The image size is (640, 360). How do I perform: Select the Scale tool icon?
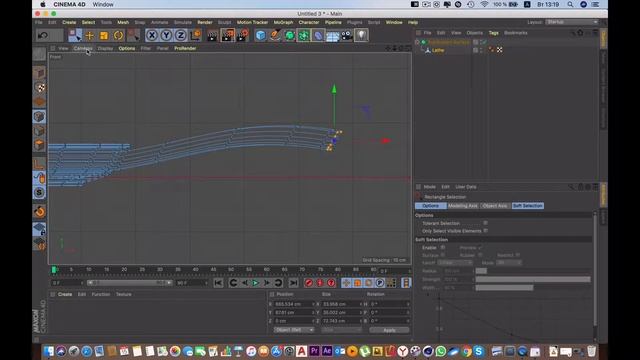tap(104, 36)
